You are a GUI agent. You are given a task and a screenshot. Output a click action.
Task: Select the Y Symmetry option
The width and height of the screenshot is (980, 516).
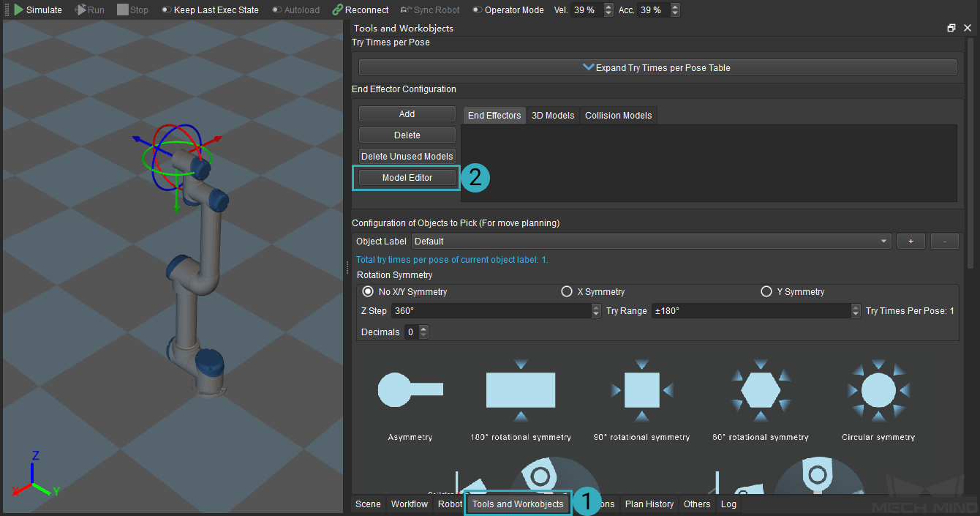[793, 292]
